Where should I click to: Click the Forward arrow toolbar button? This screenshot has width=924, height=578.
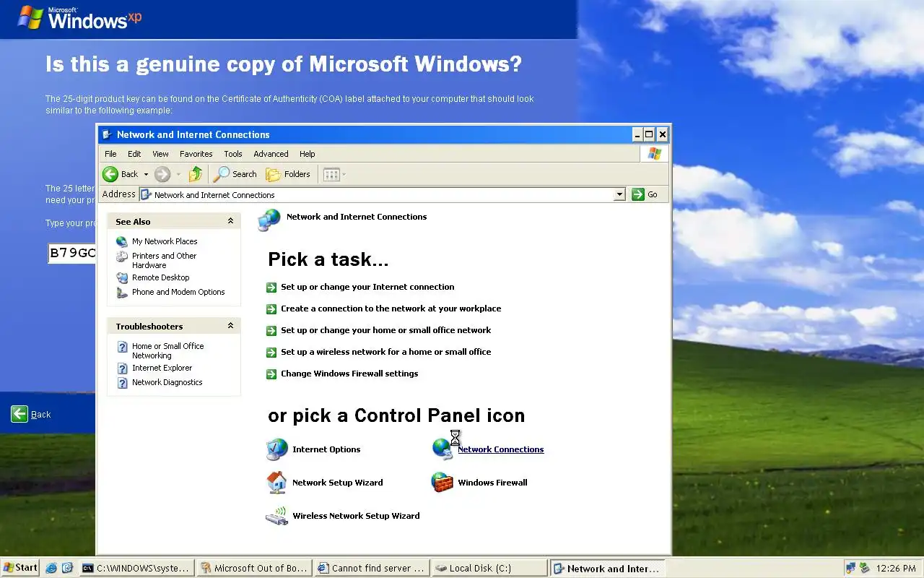(x=162, y=174)
